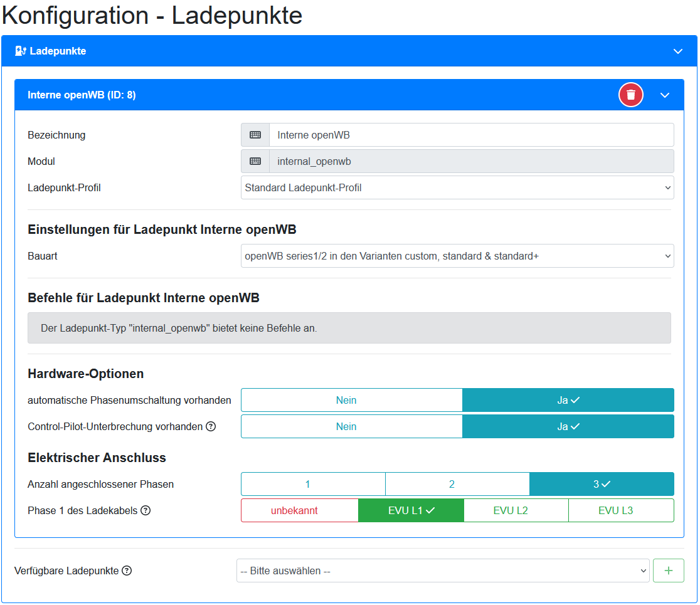Open the Bauart dropdown

coord(457,256)
